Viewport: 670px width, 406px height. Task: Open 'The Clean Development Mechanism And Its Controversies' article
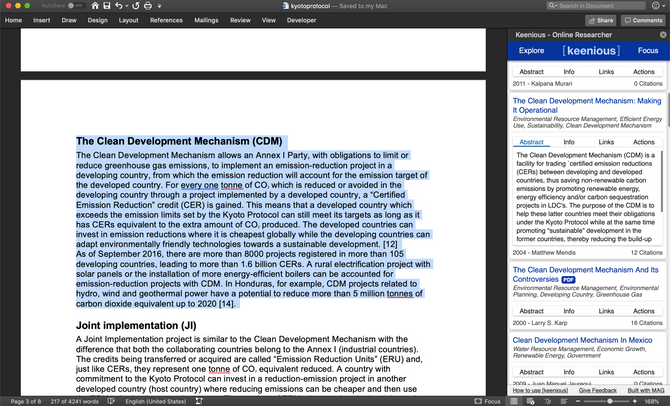[x=585, y=274]
